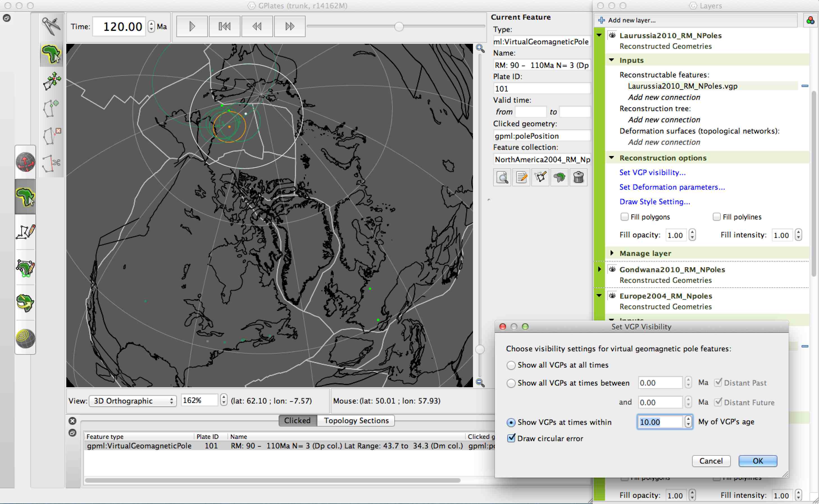This screenshot has width=819, height=504.
Task: Select the gpml:VirtualGeomagneticPole table row
Action: [x=290, y=446]
